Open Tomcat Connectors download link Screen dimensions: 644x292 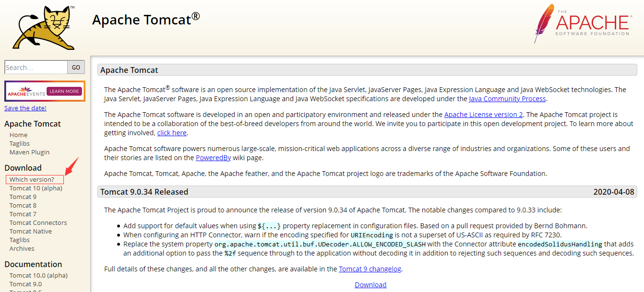(38, 223)
